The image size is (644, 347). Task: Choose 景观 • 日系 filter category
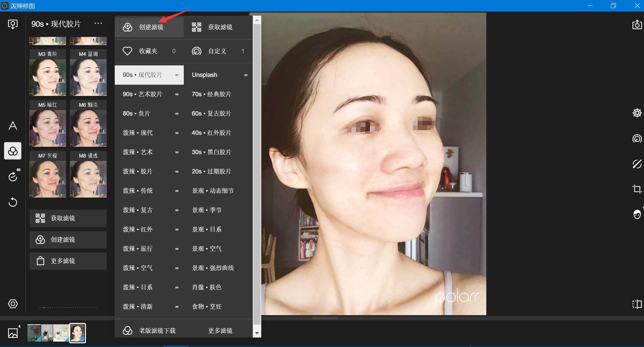point(218,229)
